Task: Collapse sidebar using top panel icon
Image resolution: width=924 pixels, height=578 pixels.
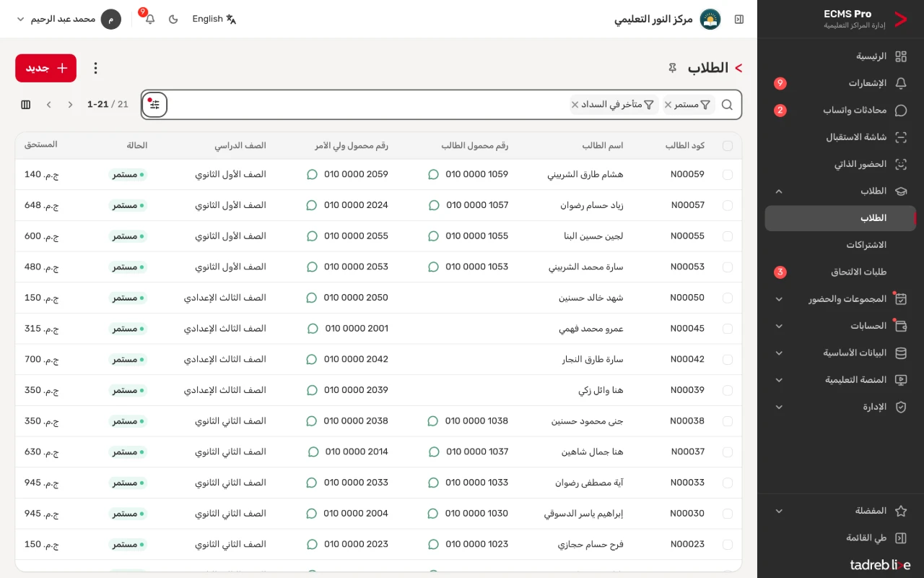Action: 739,19
